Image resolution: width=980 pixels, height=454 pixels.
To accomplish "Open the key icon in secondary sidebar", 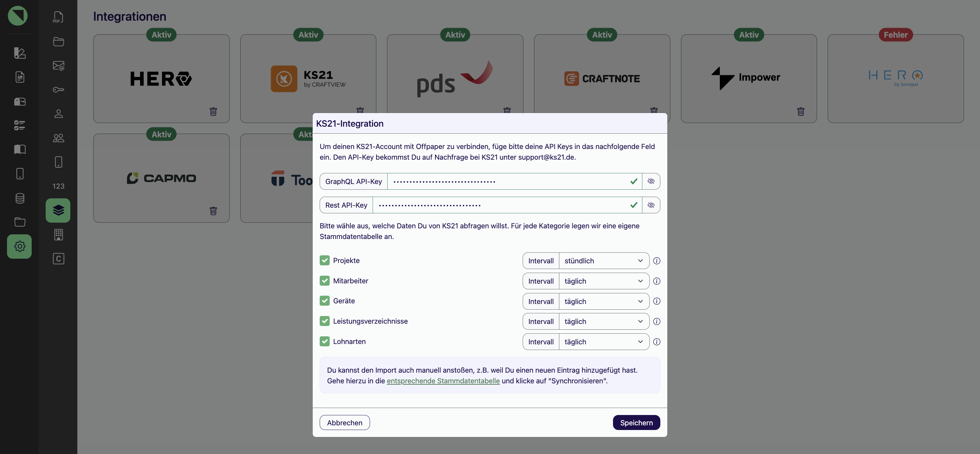I will coord(58,90).
